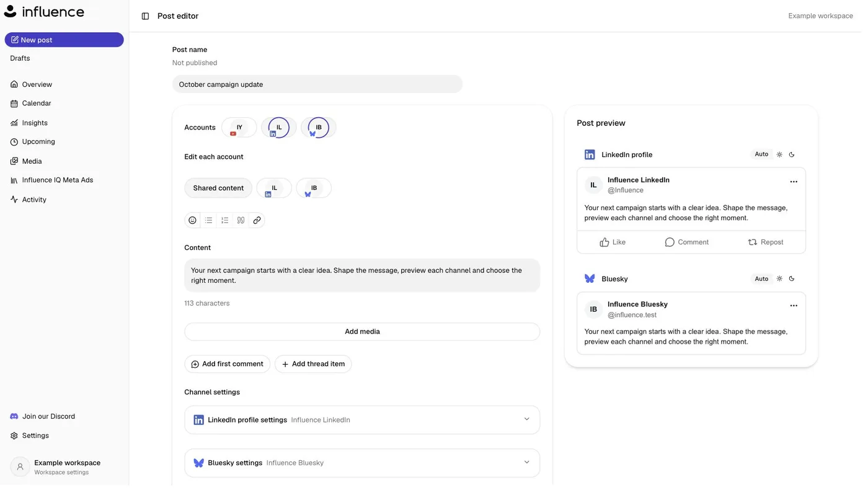Apply bulleted list formatting

[210, 222]
